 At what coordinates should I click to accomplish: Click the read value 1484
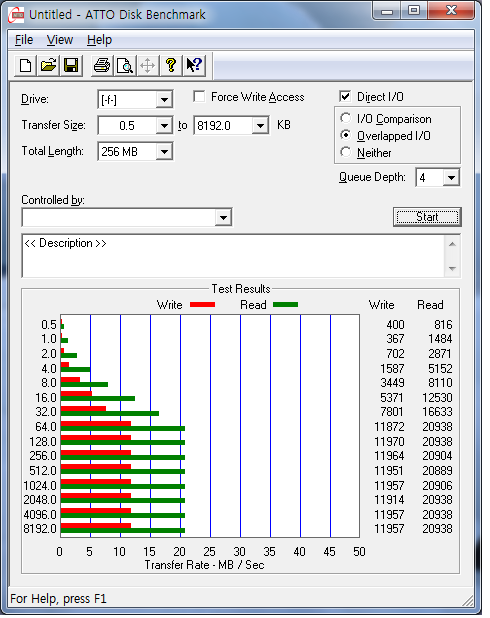440,339
